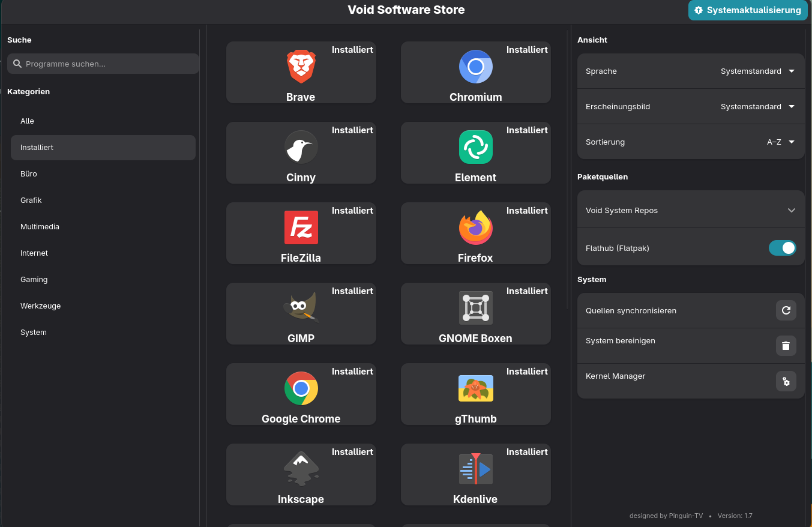Go to the Gaming category

click(103, 279)
